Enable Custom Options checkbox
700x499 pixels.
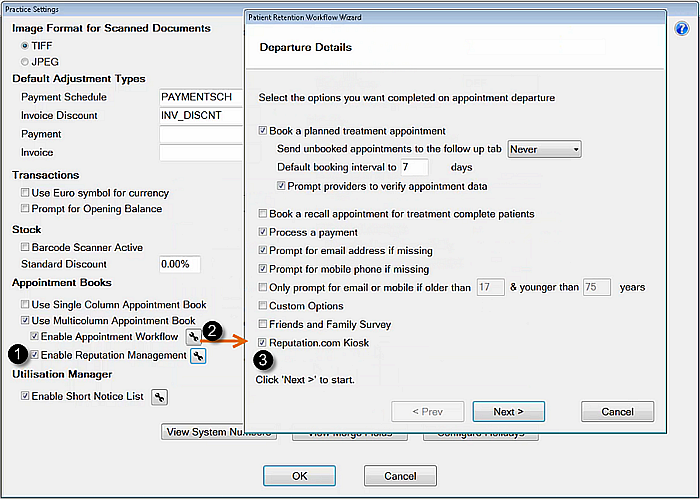pos(263,306)
